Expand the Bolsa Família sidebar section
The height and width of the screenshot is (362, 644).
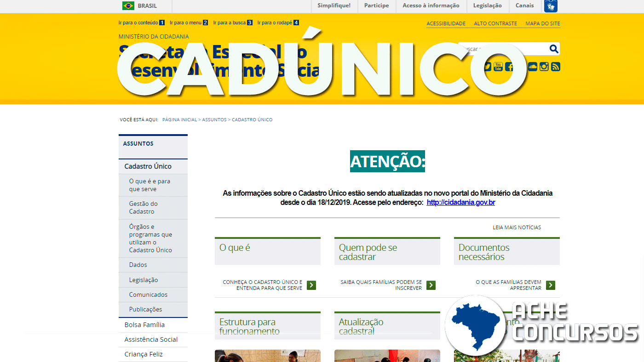(x=144, y=325)
